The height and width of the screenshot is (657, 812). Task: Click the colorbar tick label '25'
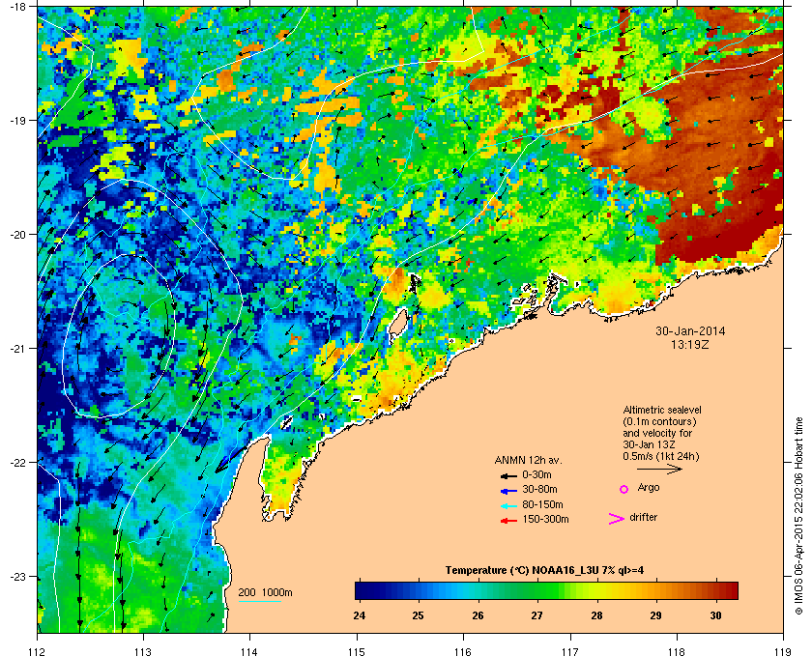point(418,615)
